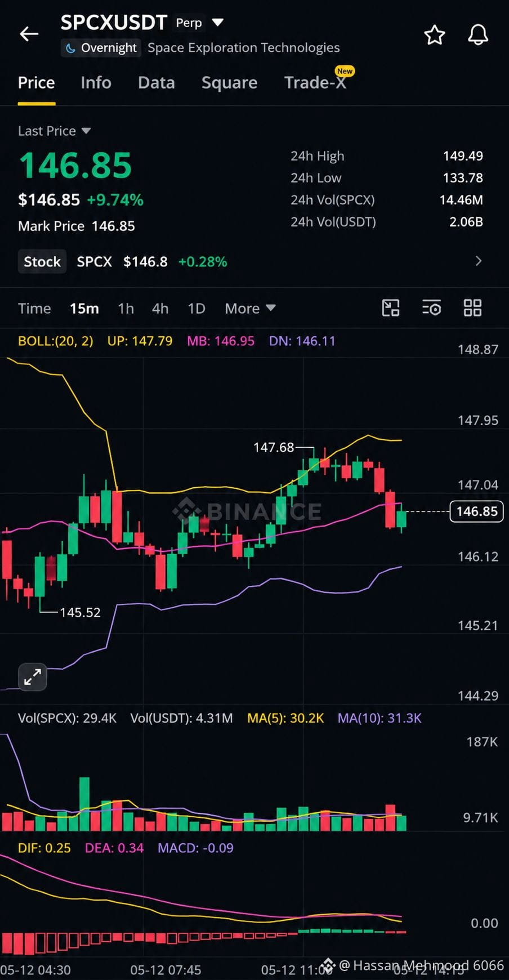The height and width of the screenshot is (980, 509).
Task: Tap the DEA: 0.34 label
Action: click(114, 848)
